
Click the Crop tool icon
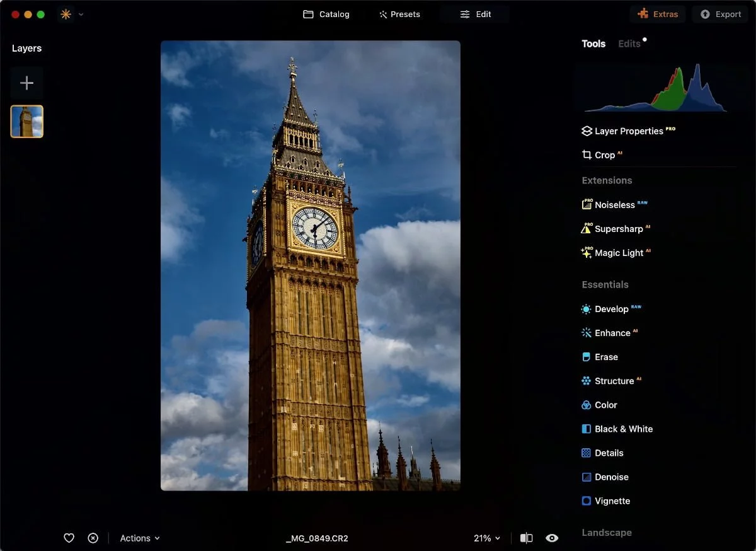pyautogui.click(x=587, y=155)
